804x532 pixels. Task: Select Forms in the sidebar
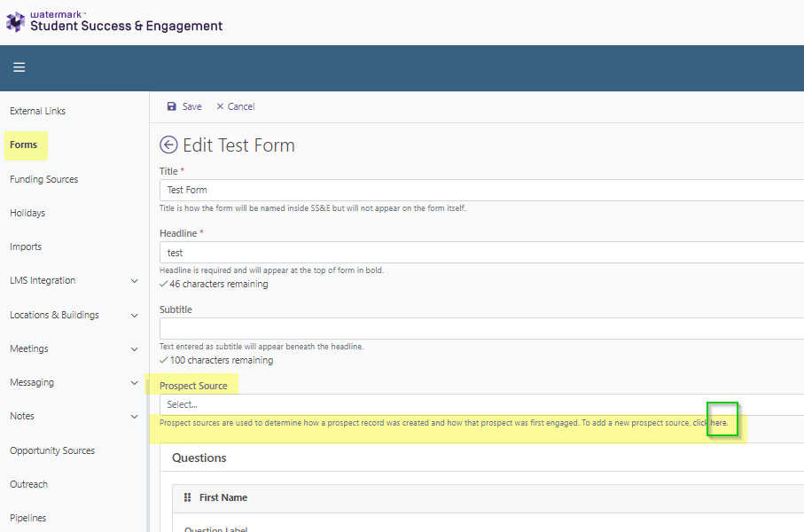coord(24,145)
